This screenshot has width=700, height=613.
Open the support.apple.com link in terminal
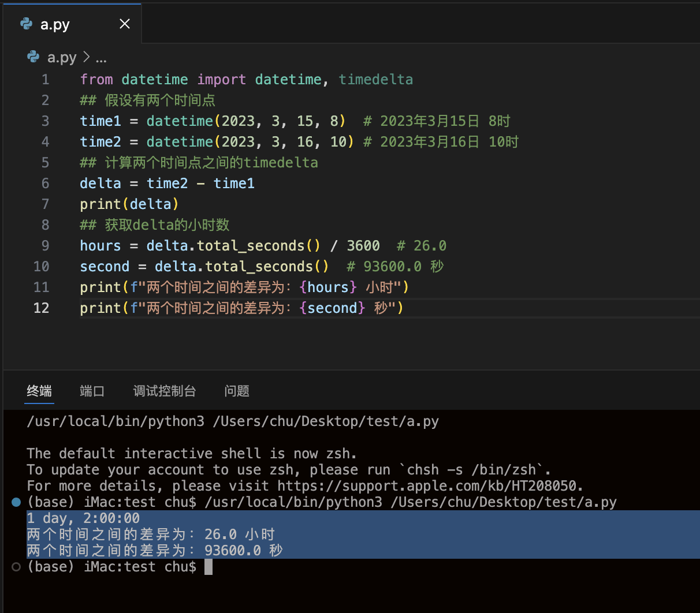pyautogui.click(x=430, y=486)
